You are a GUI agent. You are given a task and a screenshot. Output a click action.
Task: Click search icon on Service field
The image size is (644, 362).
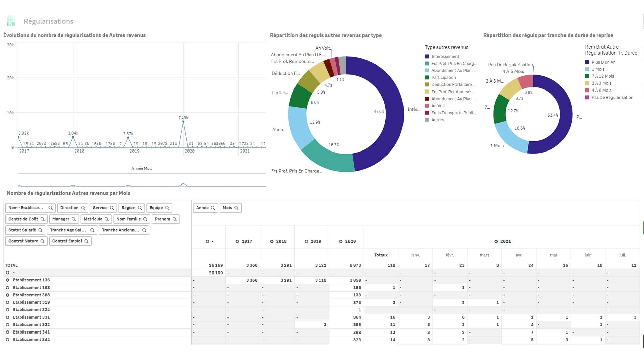click(112, 208)
